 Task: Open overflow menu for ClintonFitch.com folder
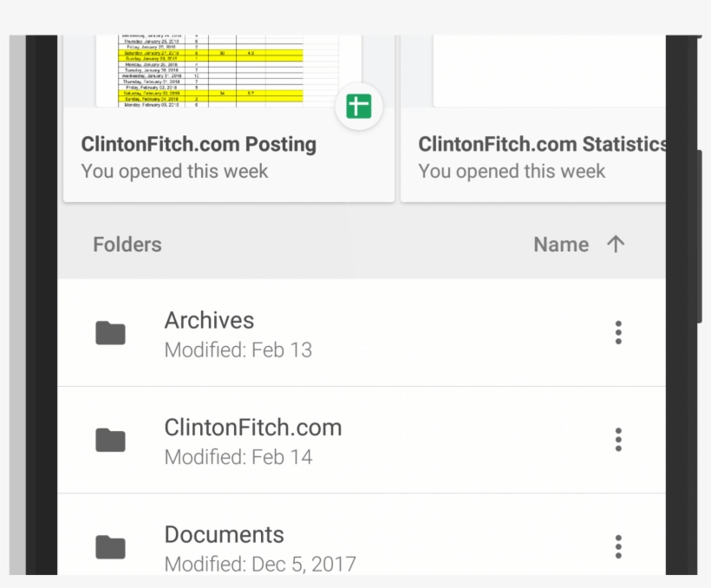pos(618,440)
